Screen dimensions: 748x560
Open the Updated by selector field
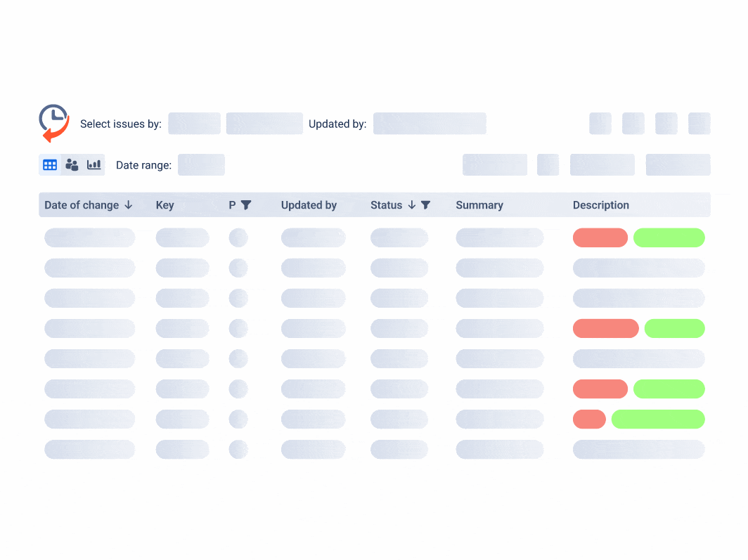430,124
